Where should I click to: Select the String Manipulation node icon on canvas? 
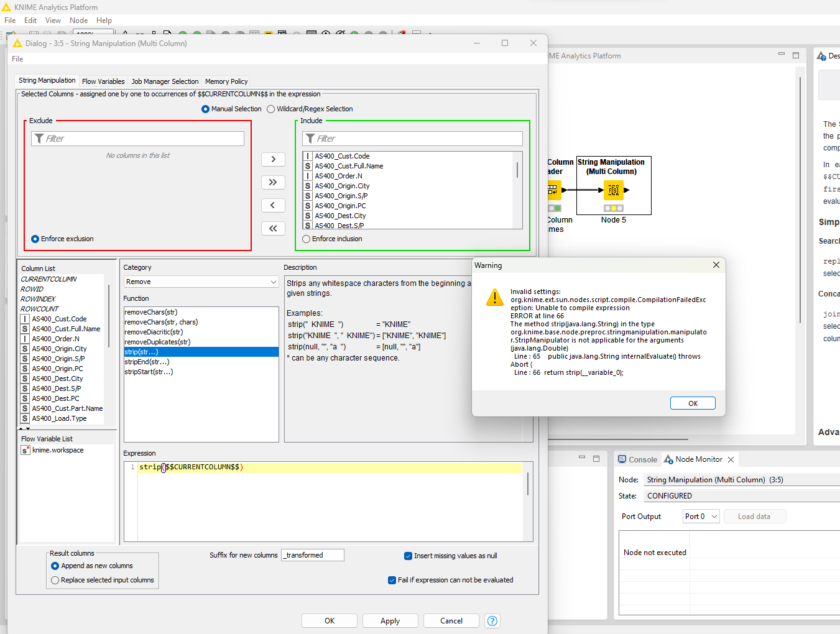[x=614, y=190]
